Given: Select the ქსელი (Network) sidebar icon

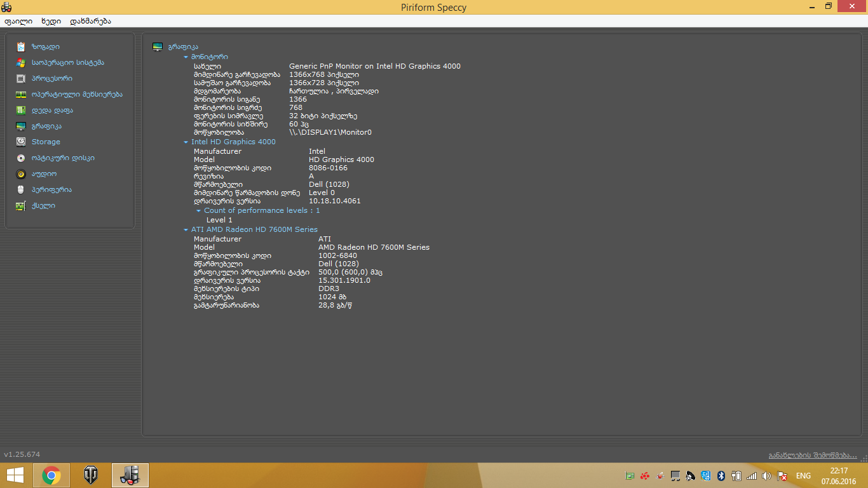Looking at the screenshot, I should coord(21,206).
